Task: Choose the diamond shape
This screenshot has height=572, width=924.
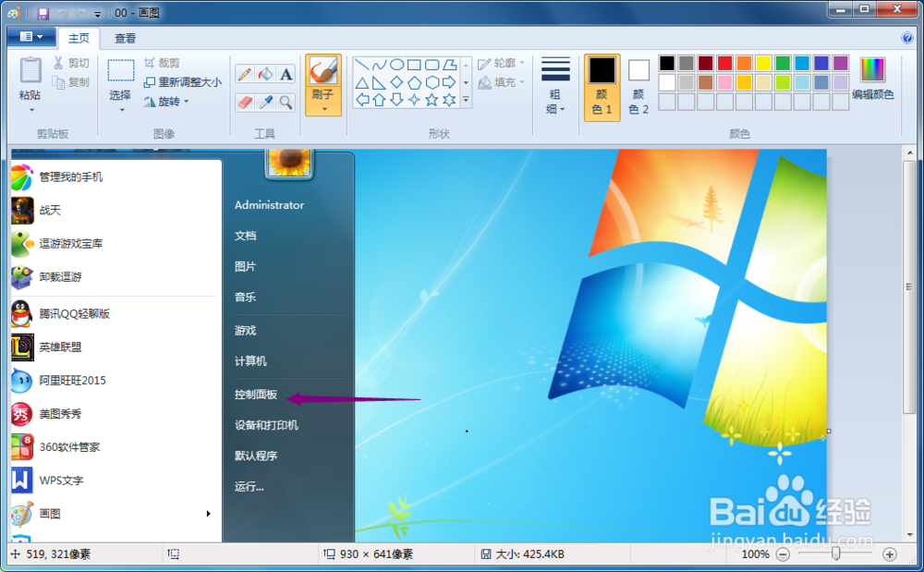Action: pyautogui.click(x=396, y=82)
